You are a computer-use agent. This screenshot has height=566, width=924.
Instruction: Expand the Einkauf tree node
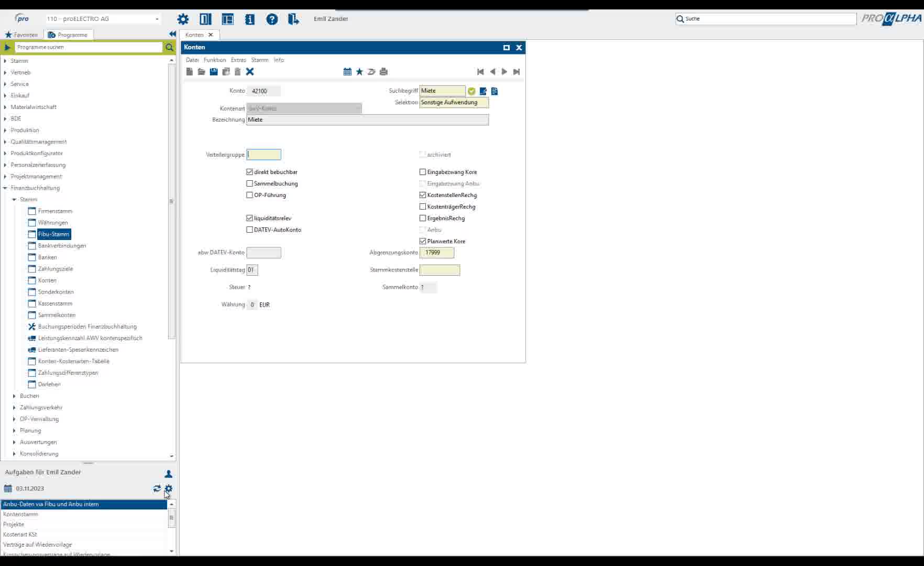(x=5, y=95)
